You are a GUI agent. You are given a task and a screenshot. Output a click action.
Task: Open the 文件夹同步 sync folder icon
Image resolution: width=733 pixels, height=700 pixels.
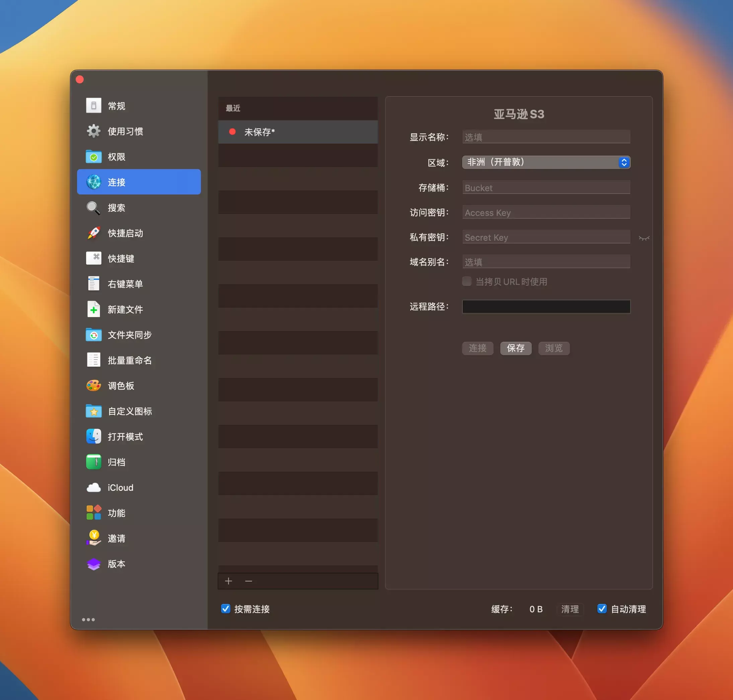94,335
